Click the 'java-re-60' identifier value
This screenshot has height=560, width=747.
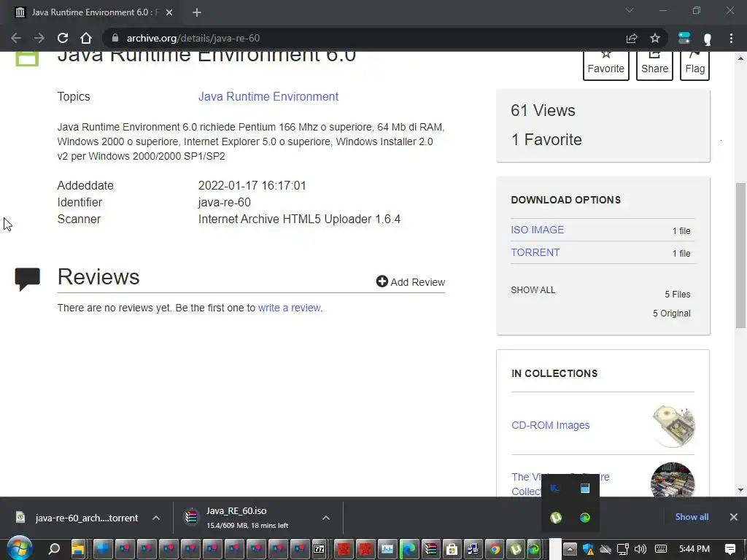pyautogui.click(x=225, y=203)
